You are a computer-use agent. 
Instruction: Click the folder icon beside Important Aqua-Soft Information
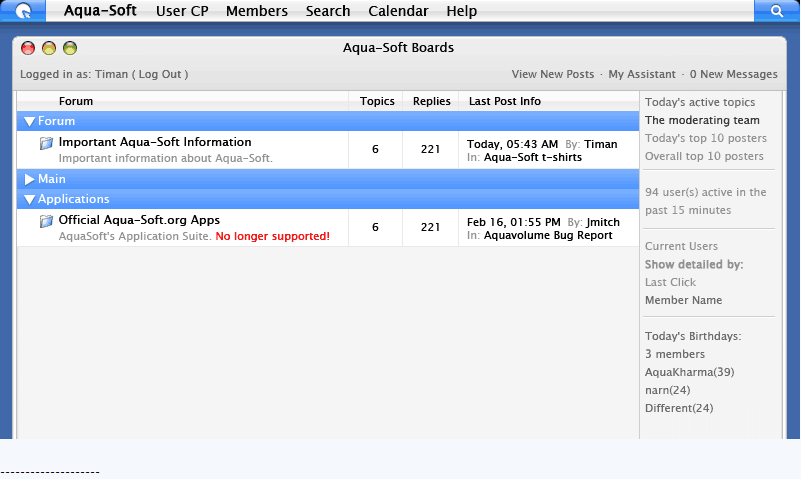point(46,143)
